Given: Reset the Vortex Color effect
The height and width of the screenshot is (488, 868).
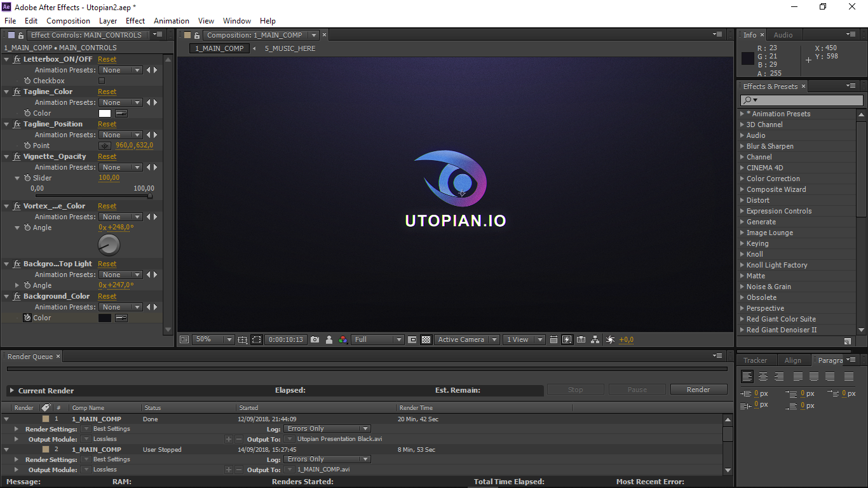Looking at the screenshot, I should (x=107, y=206).
